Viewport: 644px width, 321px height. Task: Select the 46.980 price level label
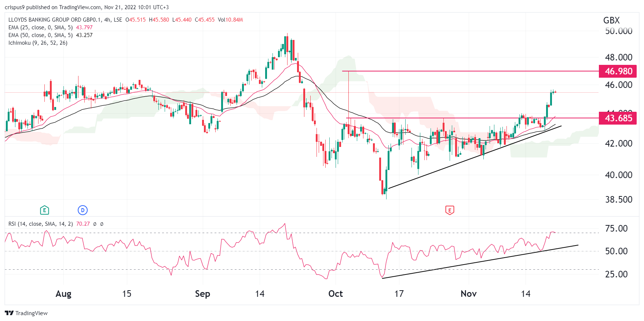[618, 71]
